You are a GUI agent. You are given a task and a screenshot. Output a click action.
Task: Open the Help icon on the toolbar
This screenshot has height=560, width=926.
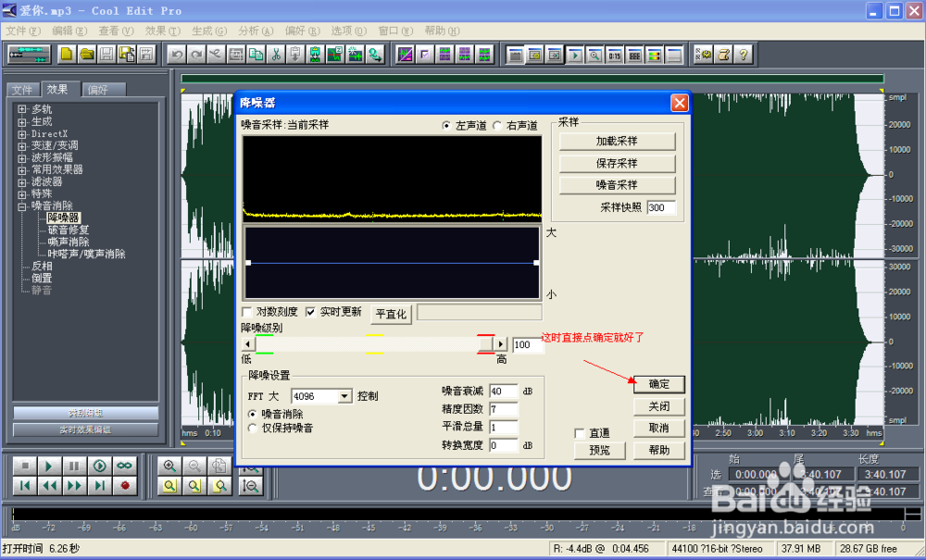pyautogui.click(x=744, y=55)
